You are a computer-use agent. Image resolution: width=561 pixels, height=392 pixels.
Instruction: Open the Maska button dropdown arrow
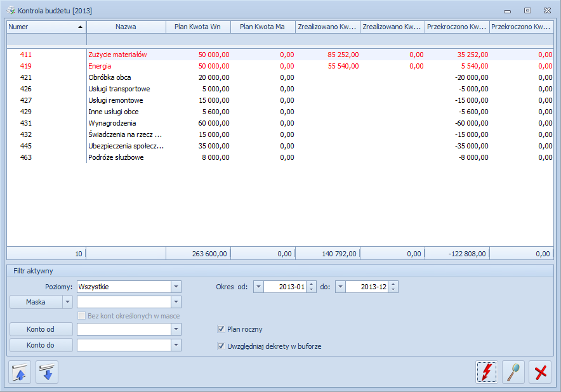pyautogui.click(x=68, y=302)
